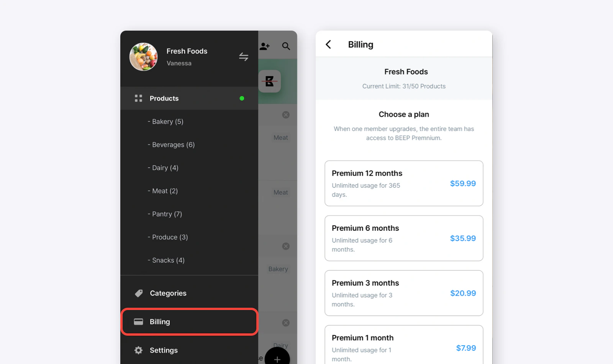This screenshot has width=613, height=364.
Task: Go back using the Billing back arrow
Action: [x=328, y=44]
